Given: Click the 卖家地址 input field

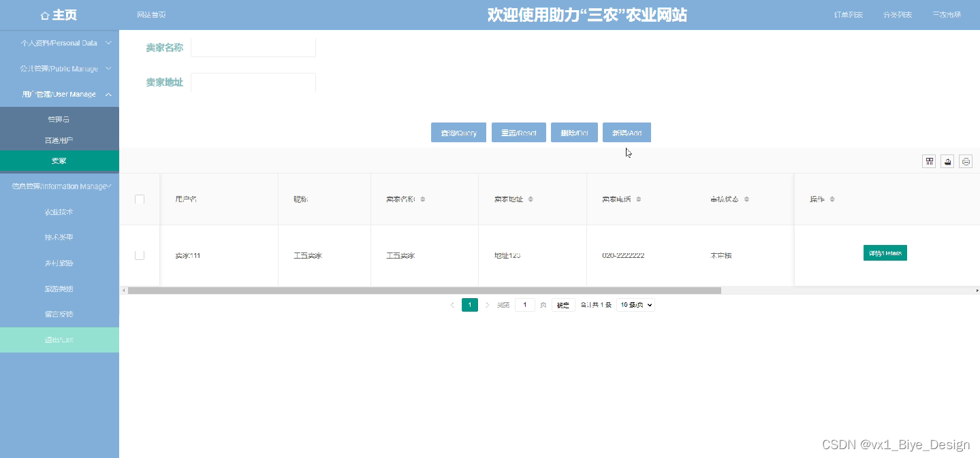Looking at the screenshot, I should click(253, 82).
